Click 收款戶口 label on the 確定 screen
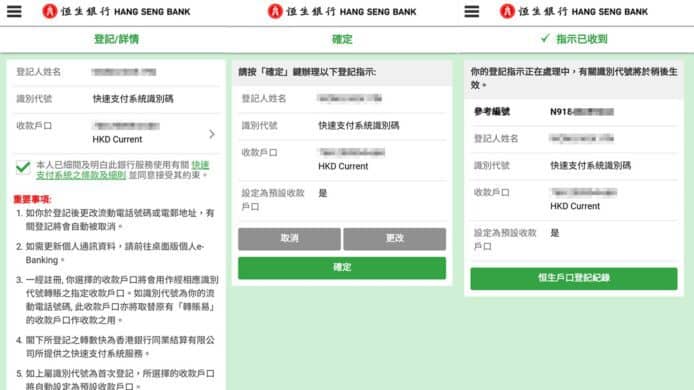Viewport: 694px width, 390px height. (x=259, y=153)
